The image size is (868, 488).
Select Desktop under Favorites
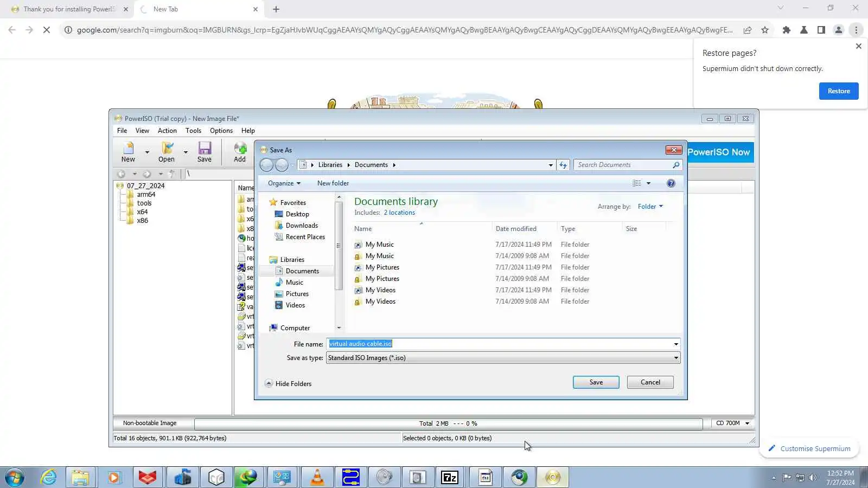point(297,214)
